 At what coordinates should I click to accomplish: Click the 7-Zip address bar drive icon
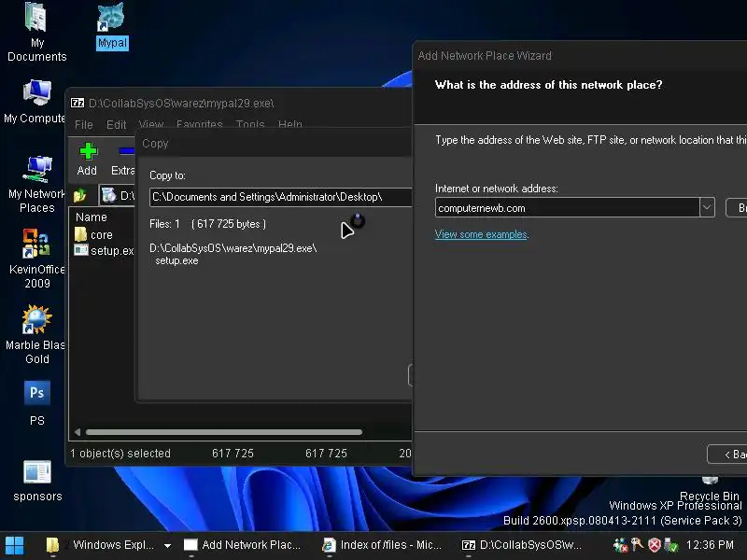pyautogui.click(x=108, y=195)
